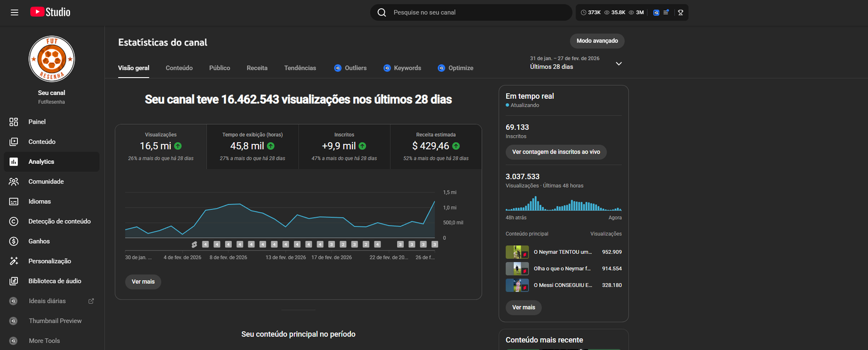Select the Inscritos metric card
868x350 pixels.
tap(344, 147)
